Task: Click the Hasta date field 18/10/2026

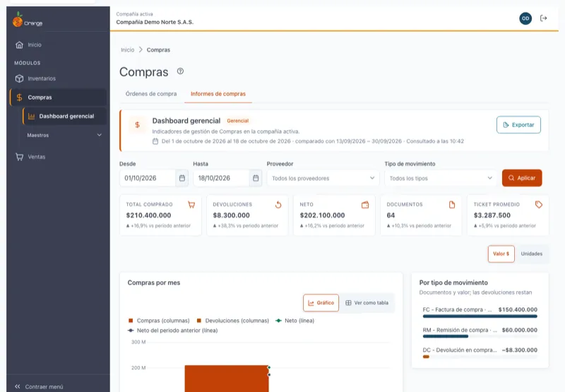Action: pos(221,178)
